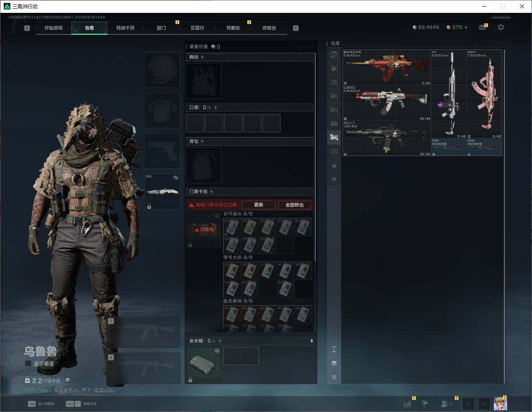Click the pin icon in 安全箱 header
This screenshot has height=412, width=532.
click(x=311, y=341)
